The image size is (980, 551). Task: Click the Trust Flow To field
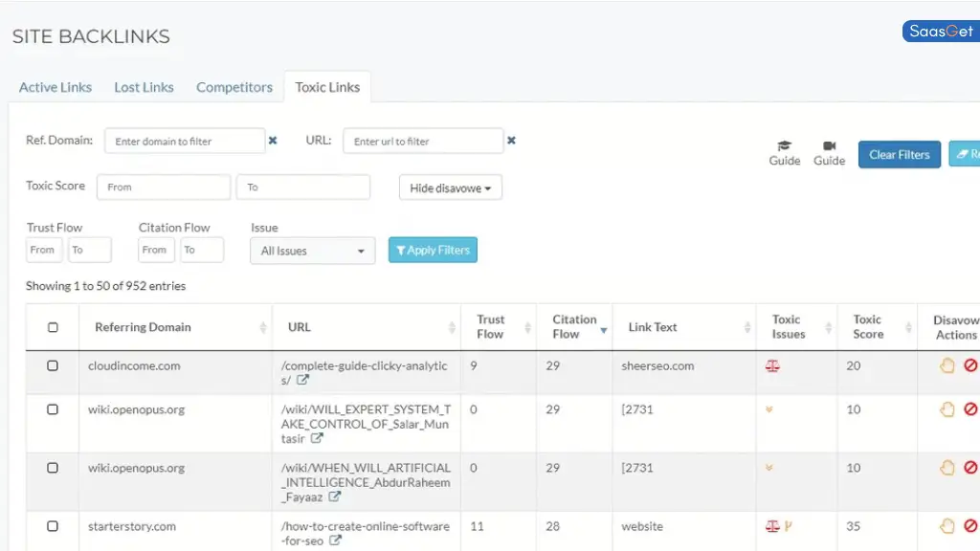(x=89, y=250)
